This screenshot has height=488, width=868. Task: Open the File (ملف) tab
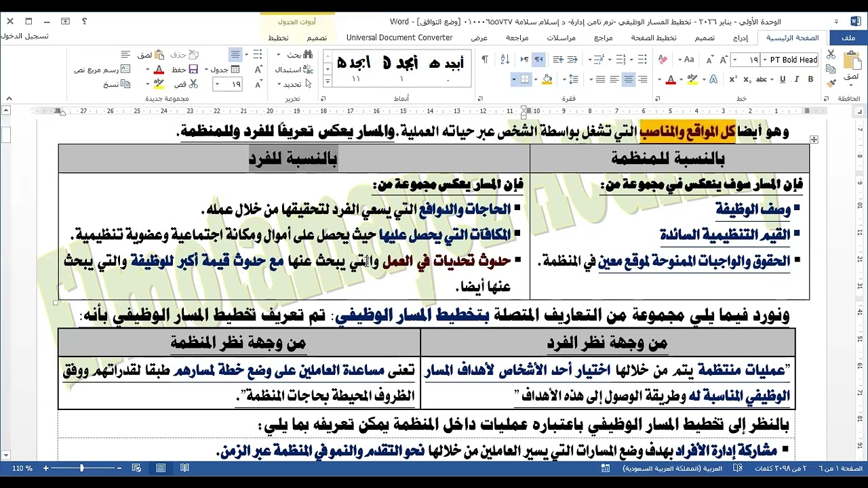tap(848, 38)
